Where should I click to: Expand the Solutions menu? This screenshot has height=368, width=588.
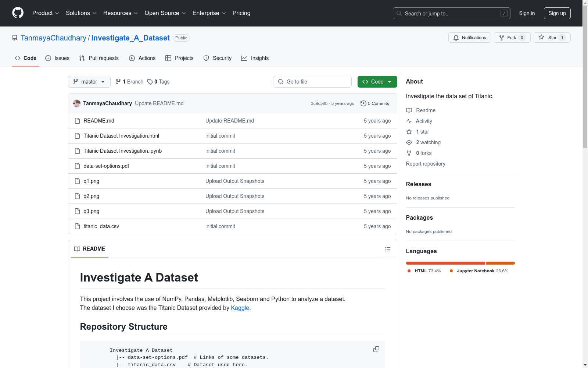tap(81, 13)
